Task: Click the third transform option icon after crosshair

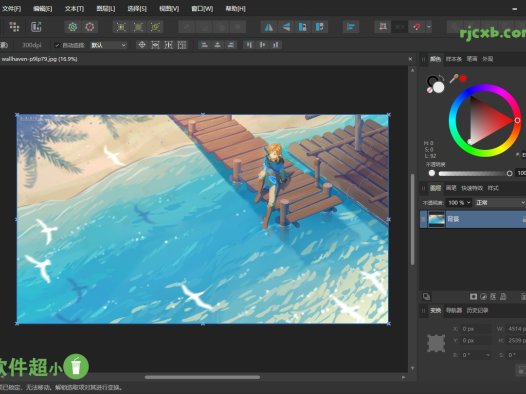Action: click(x=168, y=45)
